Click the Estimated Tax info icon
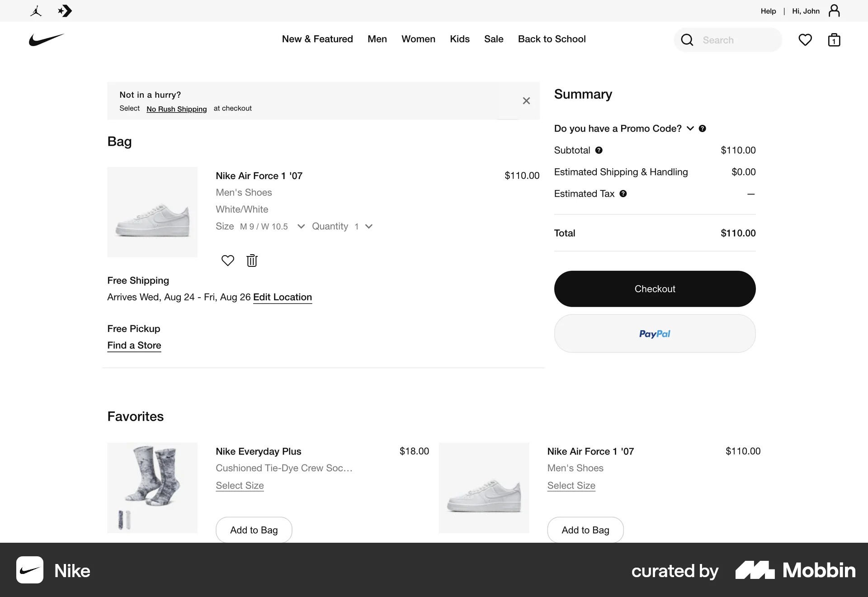Viewport: 868px width, 597px height. [x=623, y=194]
